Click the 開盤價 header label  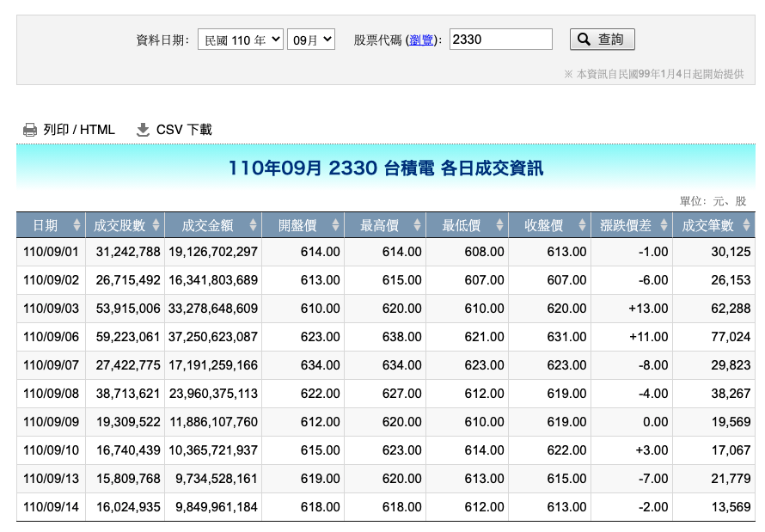point(297,225)
